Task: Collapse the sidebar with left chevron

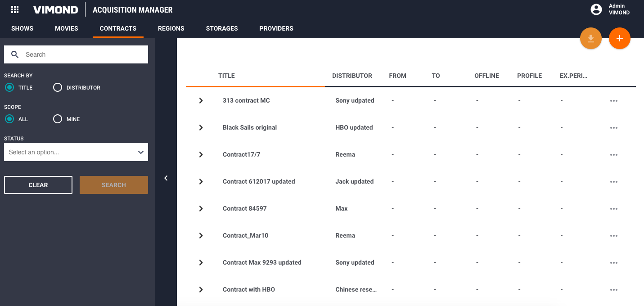Action: coord(166,178)
